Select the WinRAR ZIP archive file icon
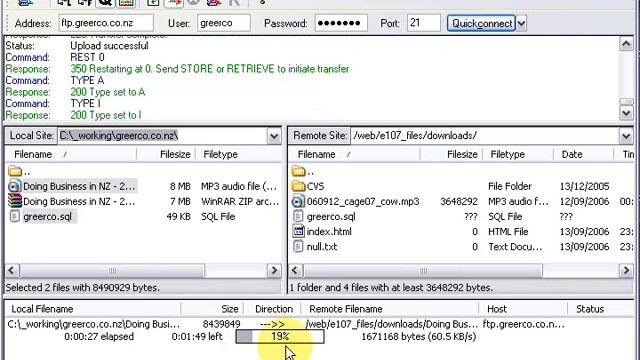The height and width of the screenshot is (360, 640). (x=15, y=201)
